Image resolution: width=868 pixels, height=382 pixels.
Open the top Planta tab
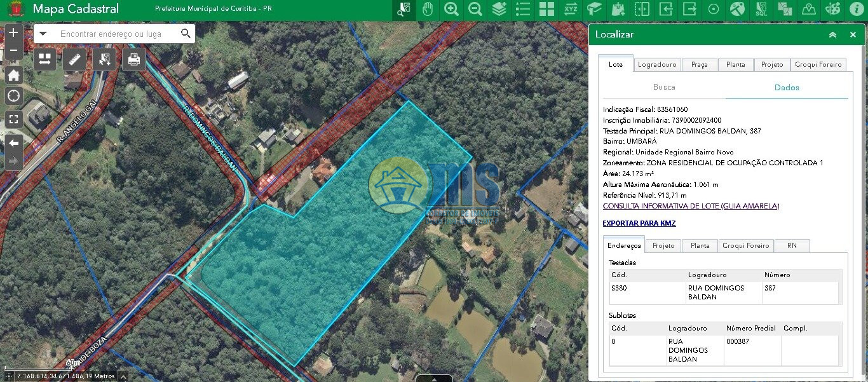(736, 65)
